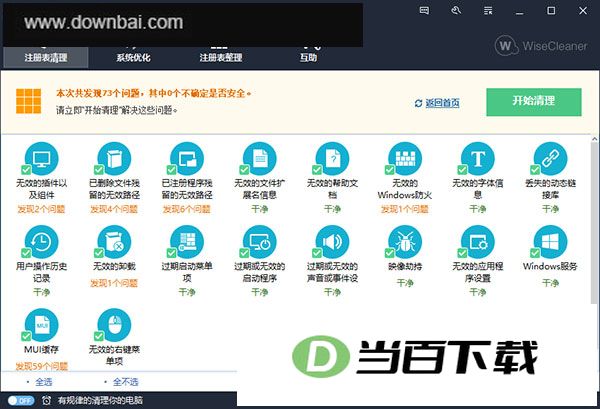Screen dimensions: 600x409
Task: Click the scrollbar up arrow
Action: click(x=595, y=139)
